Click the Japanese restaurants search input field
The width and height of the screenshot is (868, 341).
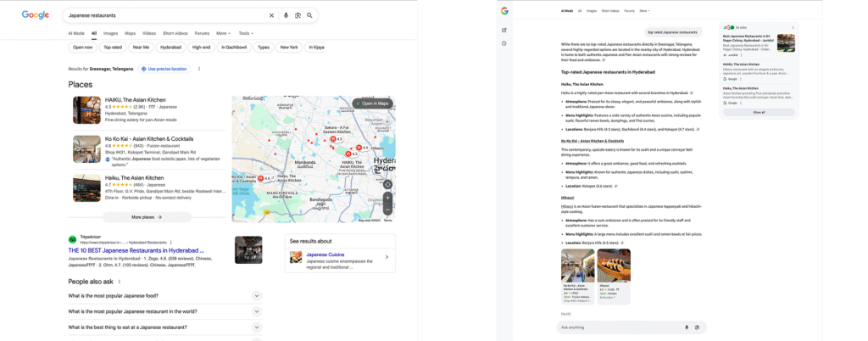166,15
